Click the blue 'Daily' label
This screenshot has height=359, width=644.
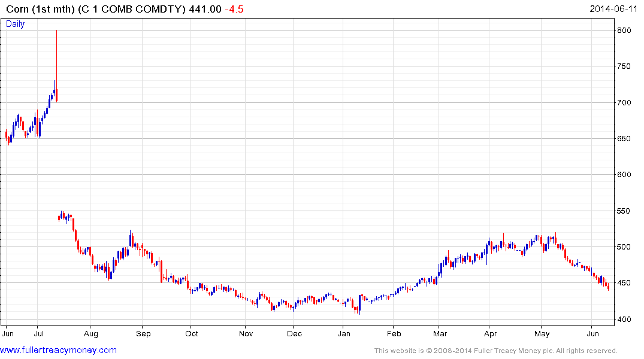tap(15, 24)
